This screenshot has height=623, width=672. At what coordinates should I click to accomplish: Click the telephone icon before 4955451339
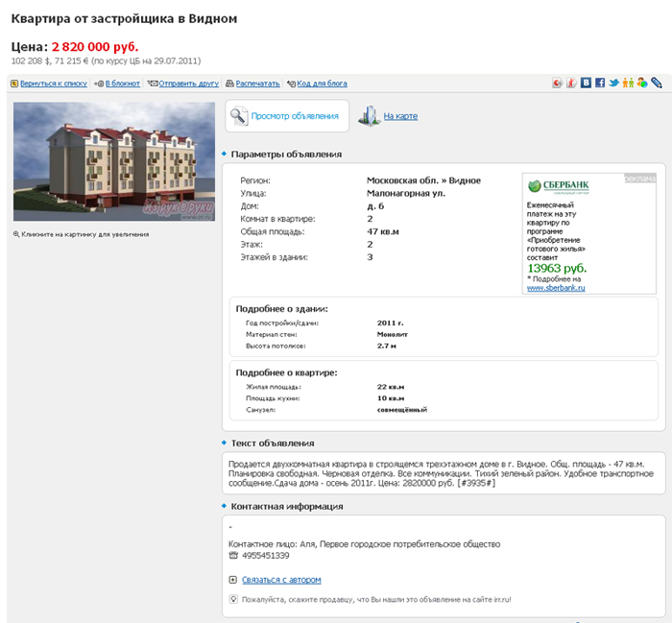[233, 555]
